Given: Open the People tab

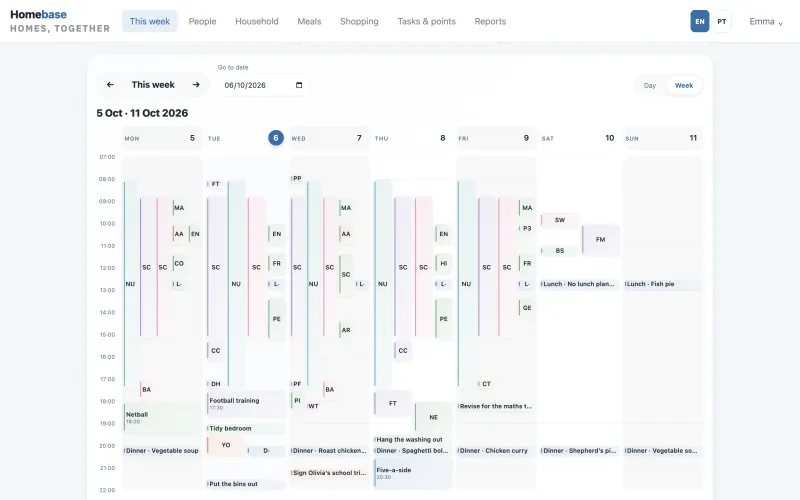Looking at the screenshot, I should 203,21.
